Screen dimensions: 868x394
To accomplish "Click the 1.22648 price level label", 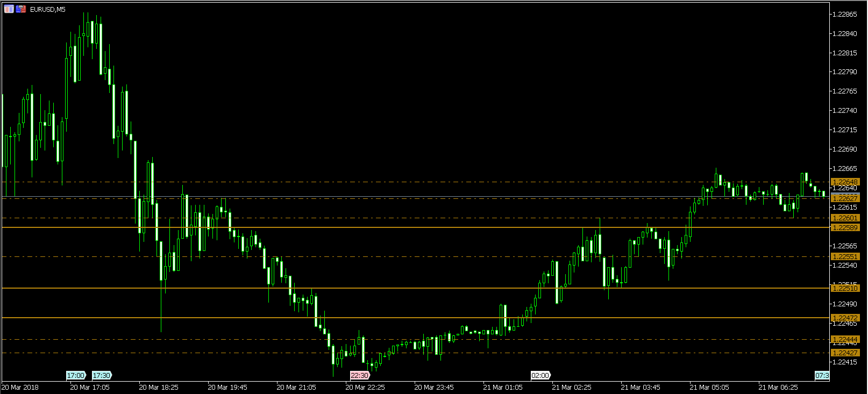I will 845,182.
